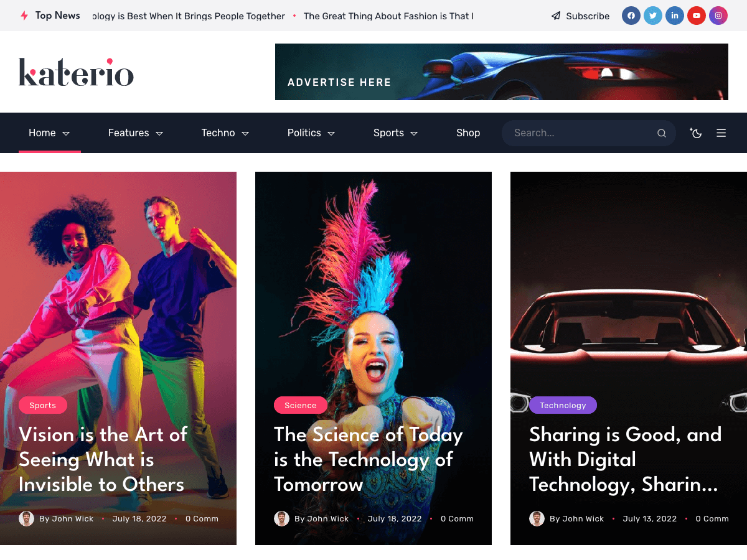Expand the Politics menu dropdown arrow

331,133
